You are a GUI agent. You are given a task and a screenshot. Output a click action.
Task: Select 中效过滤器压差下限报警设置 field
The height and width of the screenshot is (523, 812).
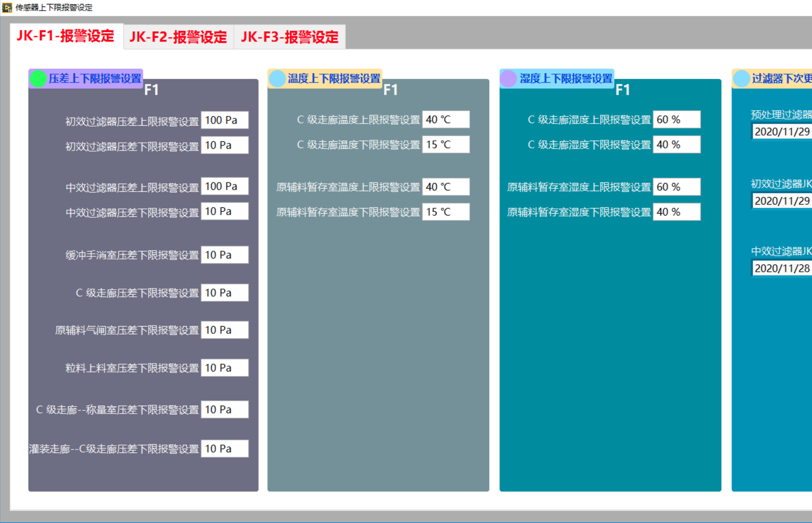[225, 211]
